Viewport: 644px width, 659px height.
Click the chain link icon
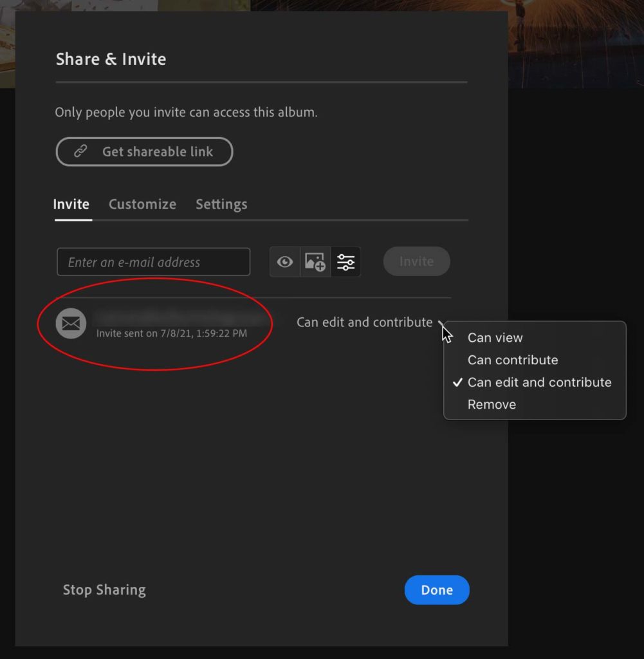[x=80, y=152]
